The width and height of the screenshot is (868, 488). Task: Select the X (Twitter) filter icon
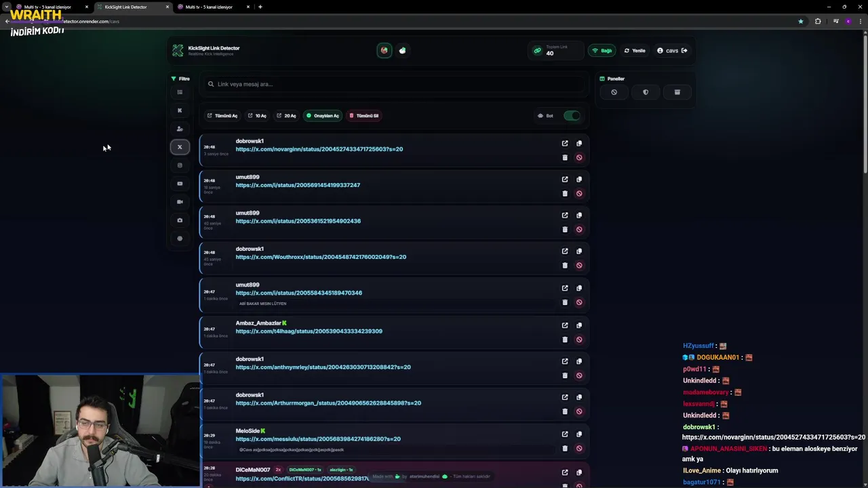coord(180,147)
